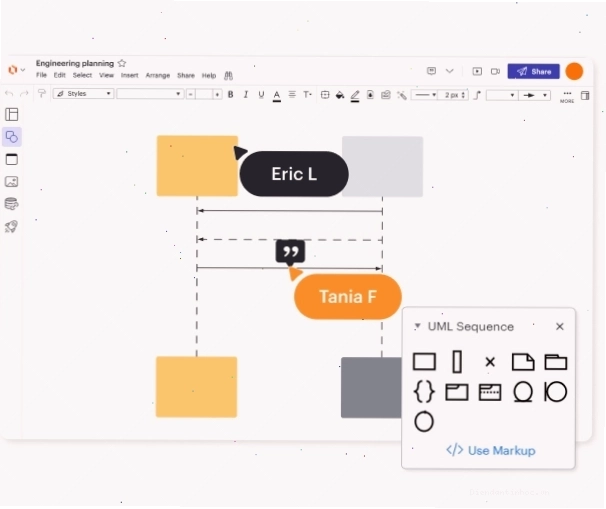Open the Help menu
The image size is (606, 509).
[209, 75]
